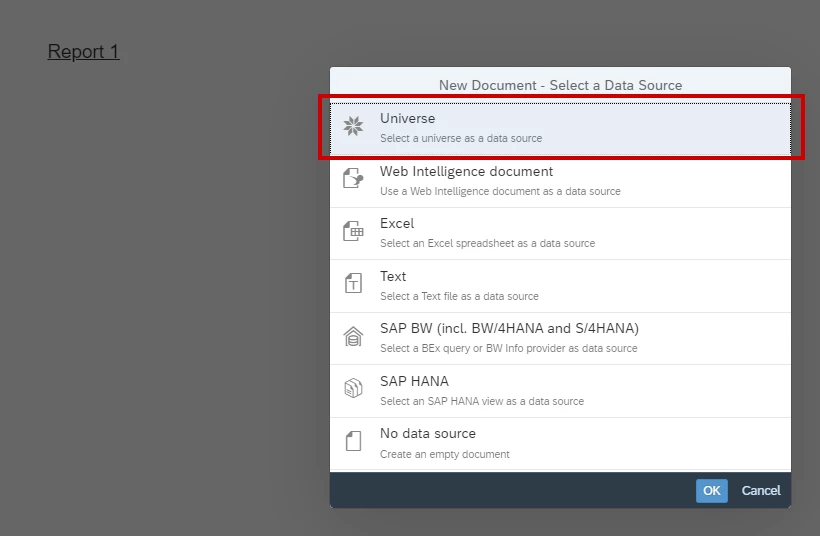Select the SAP HANA entry

(560, 391)
